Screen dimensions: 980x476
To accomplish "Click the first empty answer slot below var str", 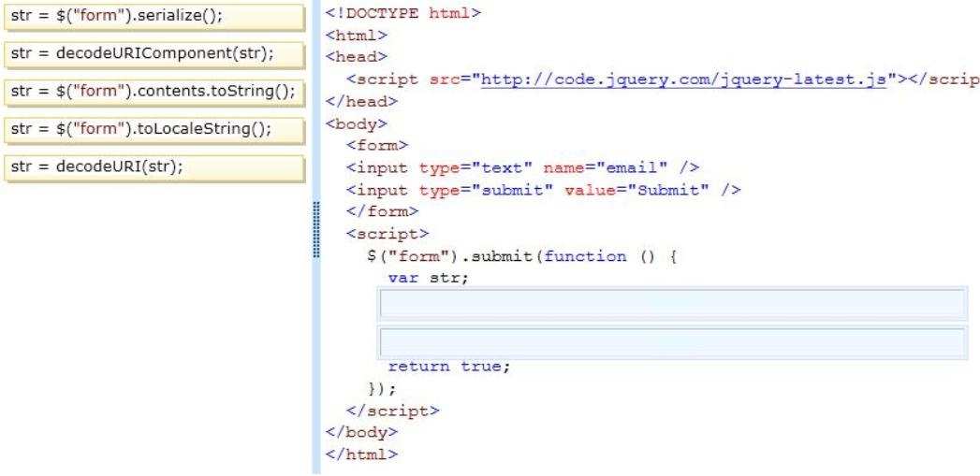I will click(672, 304).
